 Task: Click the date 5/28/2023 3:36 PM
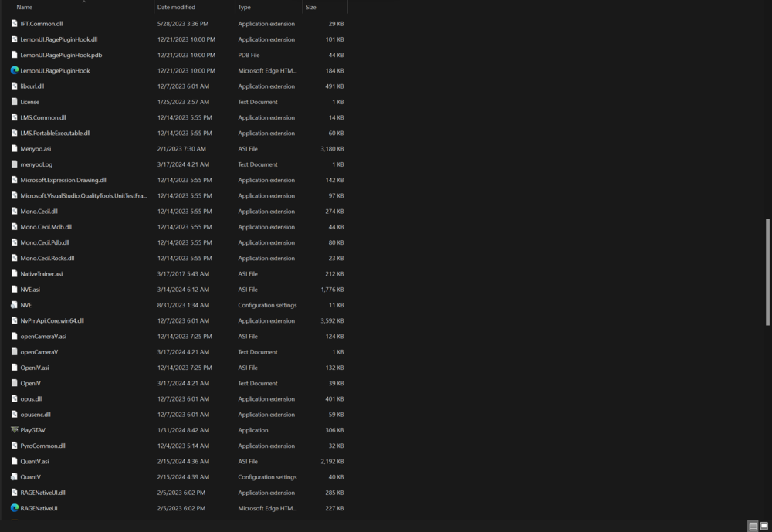(183, 24)
